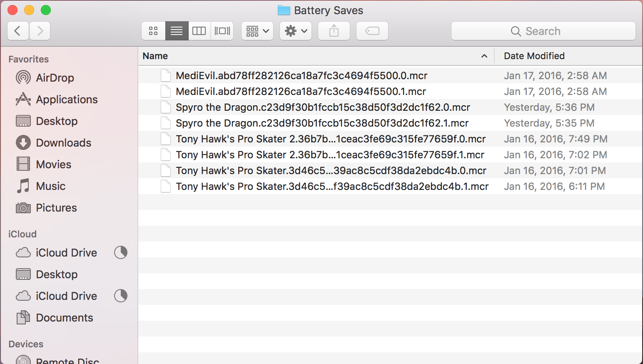The height and width of the screenshot is (364, 643).
Task: Select Tony Hawk's Pro Skater.3d46c5 .0.mcr file
Action: pos(390,170)
